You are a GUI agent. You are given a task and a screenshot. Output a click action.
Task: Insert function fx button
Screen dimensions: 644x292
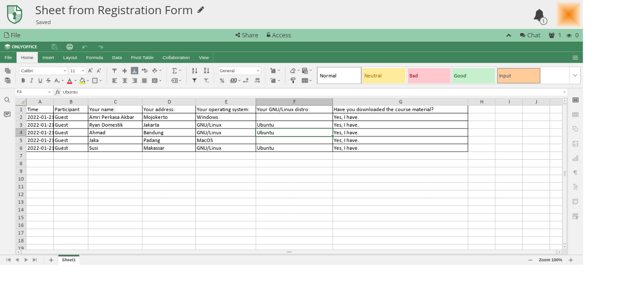[x=58, y=92]
